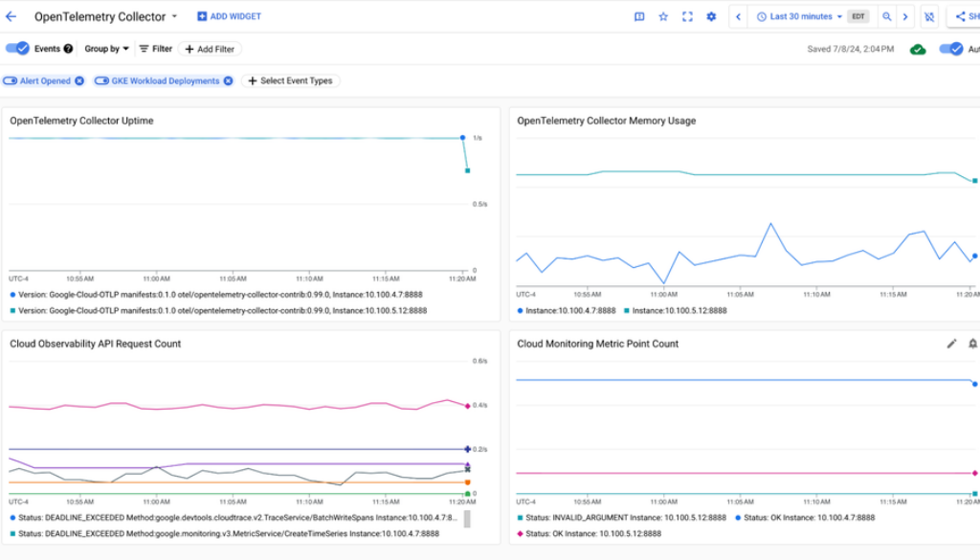Click the zoom reset magnifier icon

887,16
